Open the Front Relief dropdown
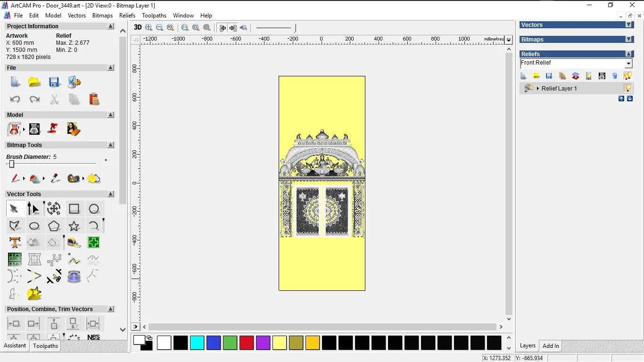The height and width of the screenshot is (362, 644). (x=628, y=64)
